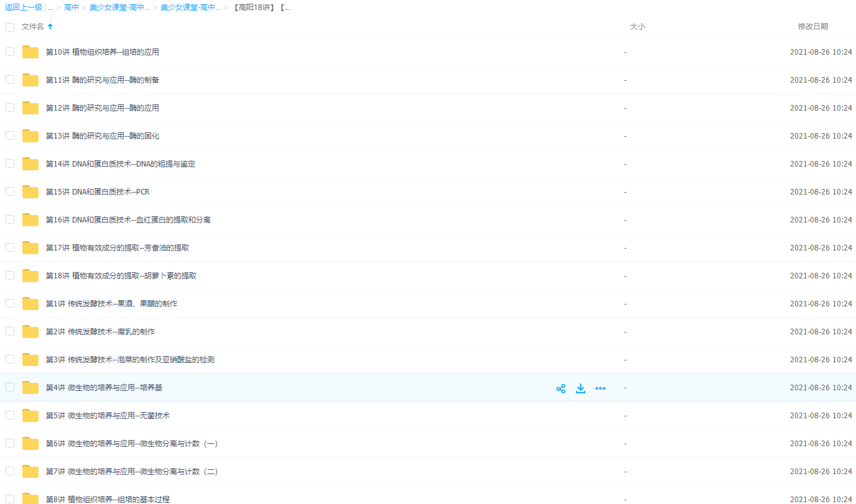Click the download icon on the 第4讲 row
Screen dimensions: 856x504
click(x=581, y=388)
